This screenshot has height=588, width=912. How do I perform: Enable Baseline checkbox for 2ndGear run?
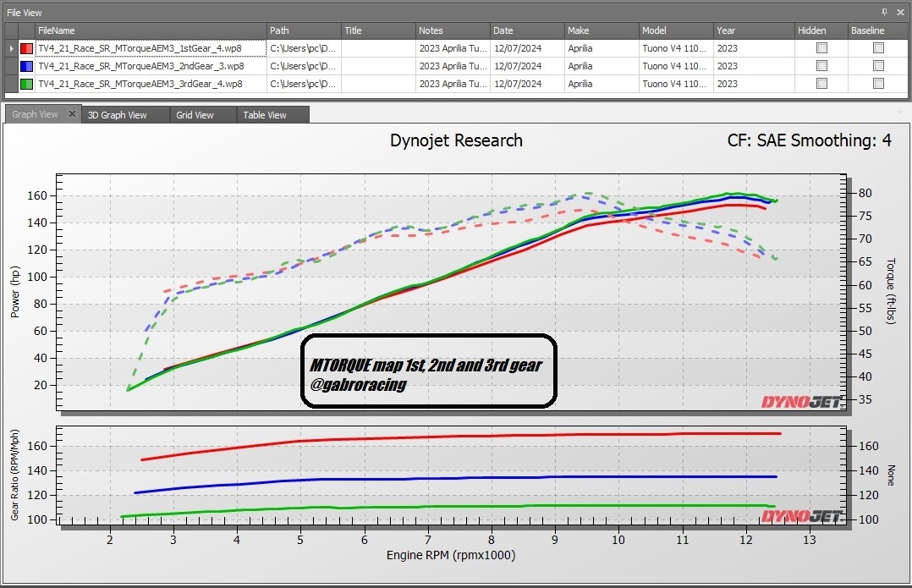[878, 66]
